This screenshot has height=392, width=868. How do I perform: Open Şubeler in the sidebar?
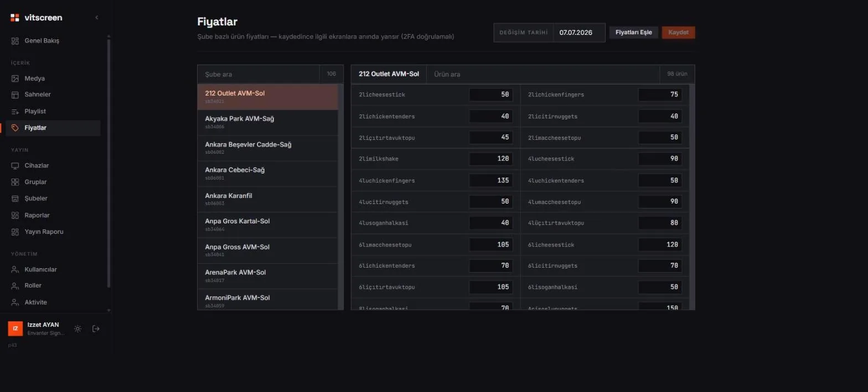click(x=53, y=198)
